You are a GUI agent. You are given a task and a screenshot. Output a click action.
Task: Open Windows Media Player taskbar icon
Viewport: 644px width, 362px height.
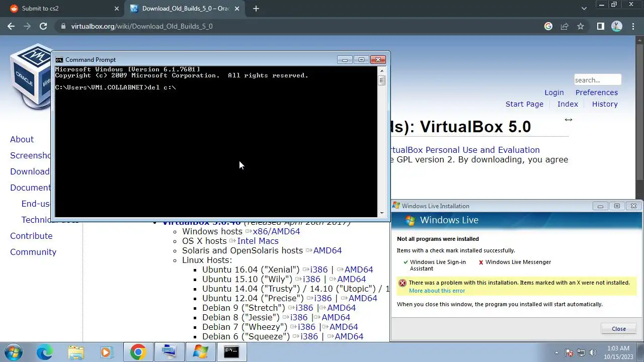(106, 352)
